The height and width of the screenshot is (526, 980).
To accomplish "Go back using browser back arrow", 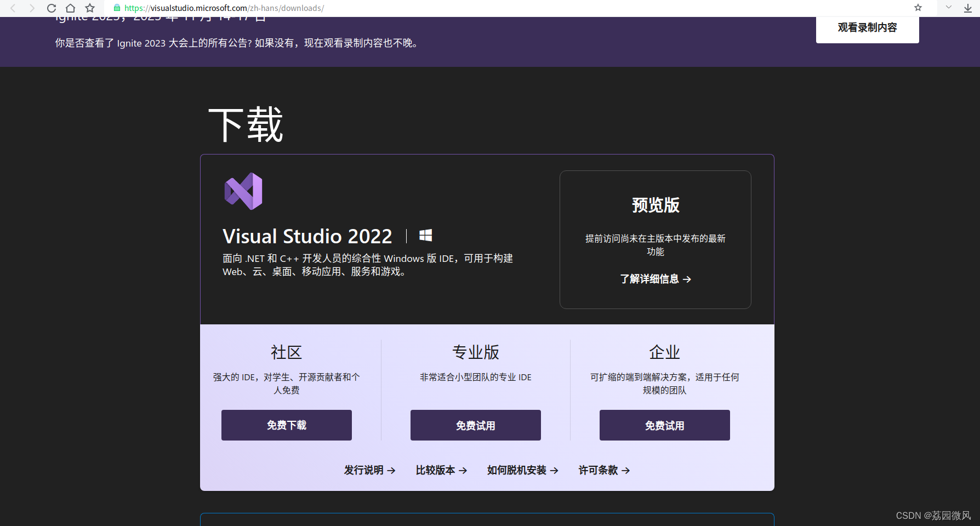I will tap(13, 8).
